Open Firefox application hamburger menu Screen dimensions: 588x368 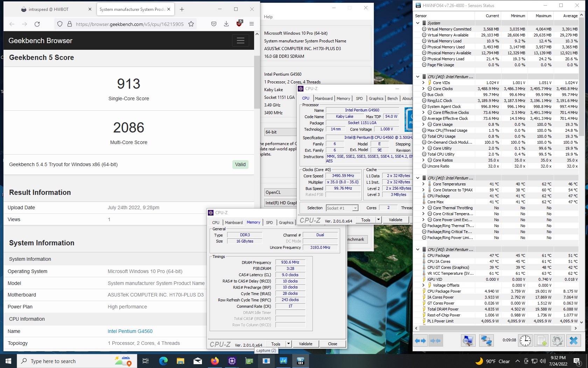point(252,24)
